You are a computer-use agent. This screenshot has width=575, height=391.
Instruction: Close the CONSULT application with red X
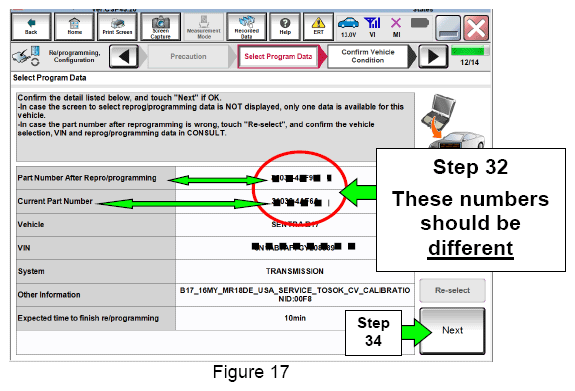476,28
